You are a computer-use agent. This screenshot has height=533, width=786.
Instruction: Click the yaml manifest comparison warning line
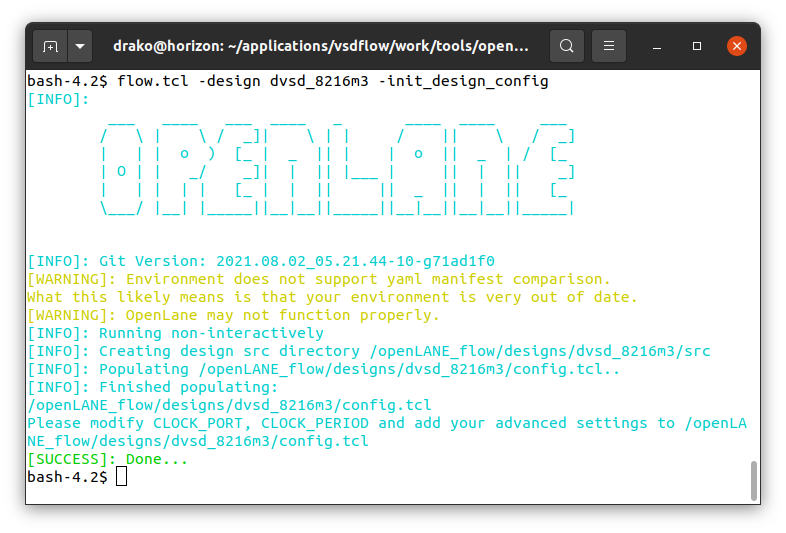[319, 279]
